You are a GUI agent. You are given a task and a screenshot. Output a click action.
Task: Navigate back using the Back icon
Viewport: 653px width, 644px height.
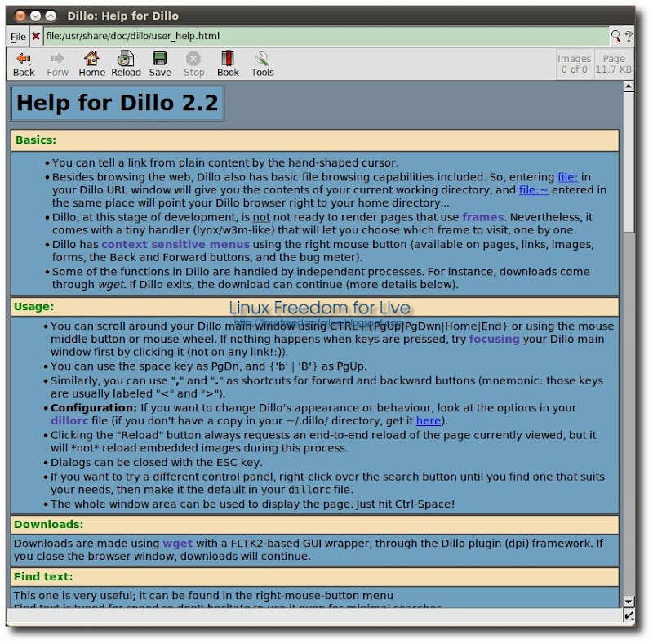[x=24, y=63]
